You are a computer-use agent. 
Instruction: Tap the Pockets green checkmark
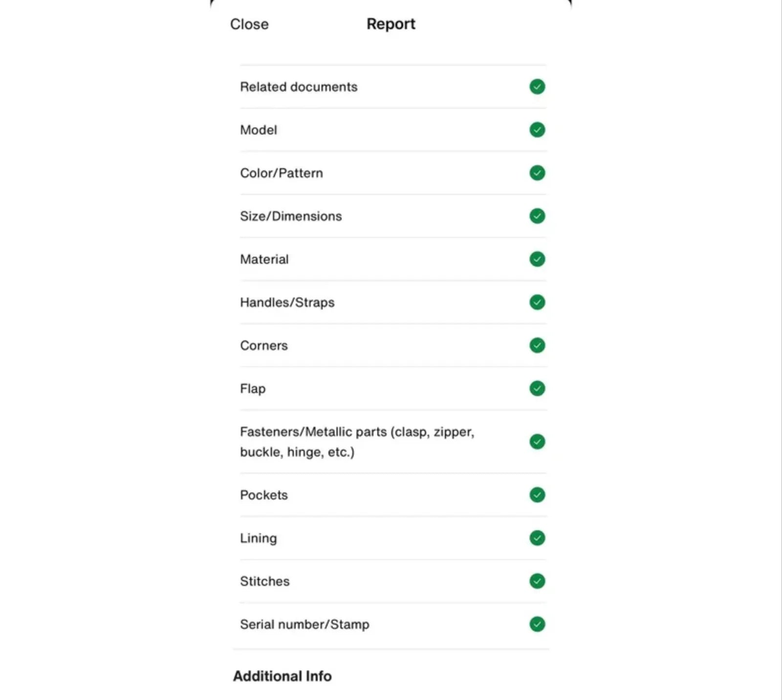(x=537, y=495)
